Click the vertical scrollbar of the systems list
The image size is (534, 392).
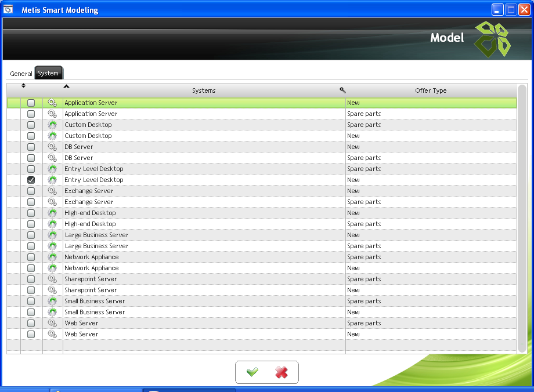point(522,219)
